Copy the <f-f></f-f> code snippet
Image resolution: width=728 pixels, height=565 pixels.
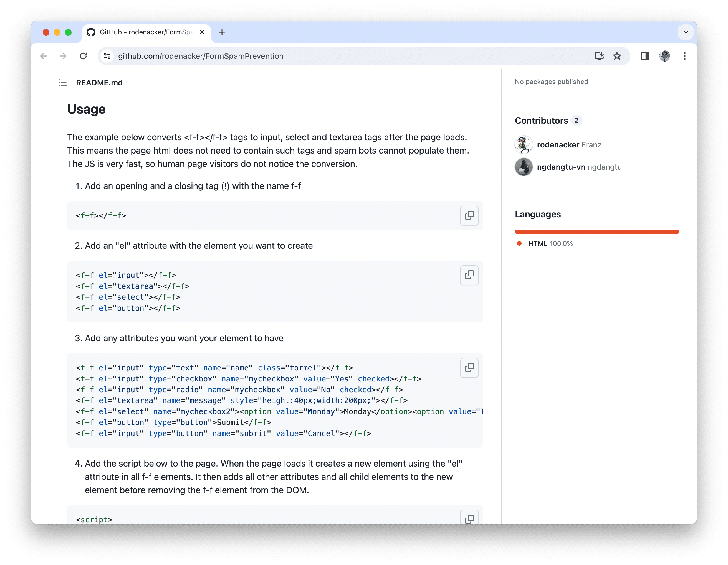point(469,215)
